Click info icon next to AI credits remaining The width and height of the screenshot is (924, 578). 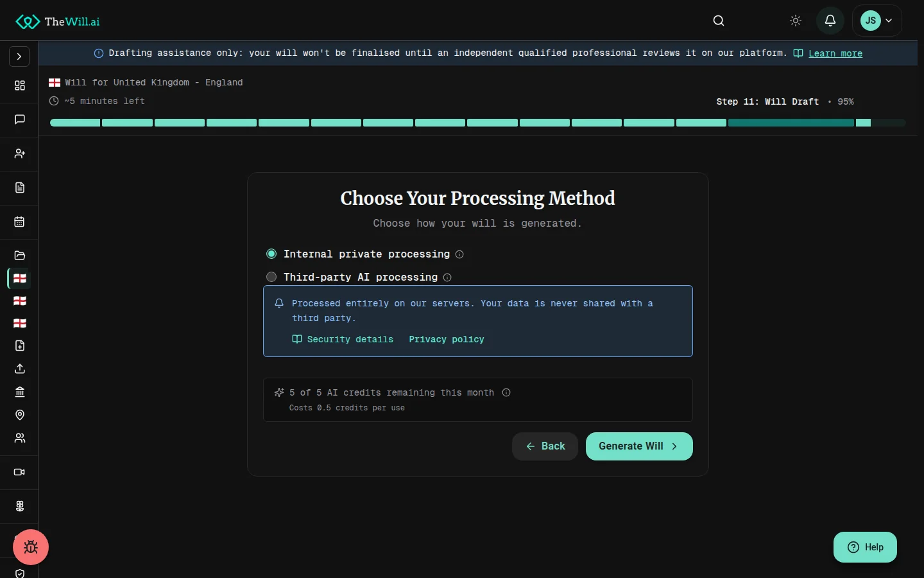(506, 392)
